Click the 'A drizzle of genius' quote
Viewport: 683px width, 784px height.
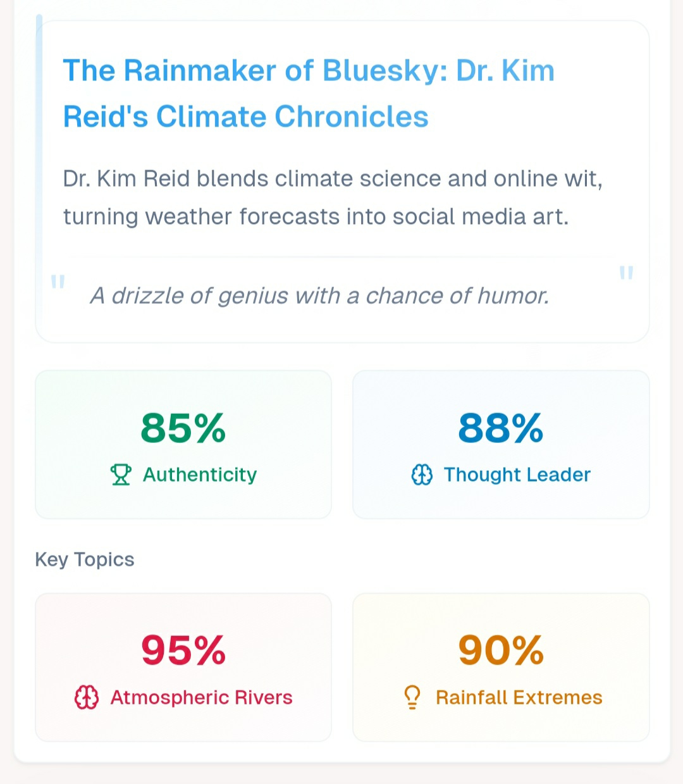point(319,296)
